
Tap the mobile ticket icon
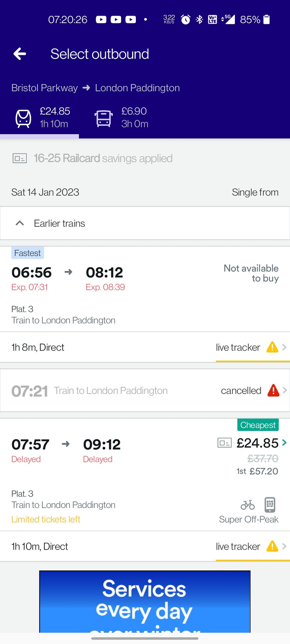tap(270, 505)
